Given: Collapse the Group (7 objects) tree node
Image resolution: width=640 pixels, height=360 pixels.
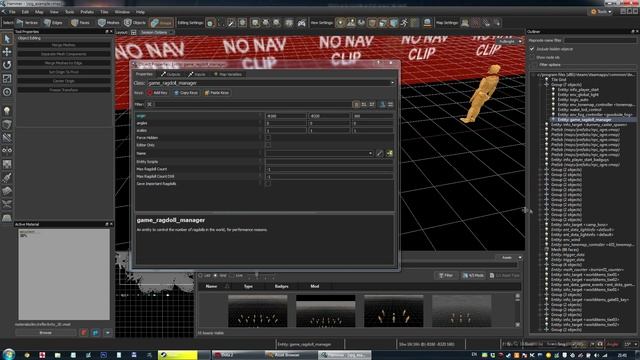Looking at the screenshot, I should 540,85.
